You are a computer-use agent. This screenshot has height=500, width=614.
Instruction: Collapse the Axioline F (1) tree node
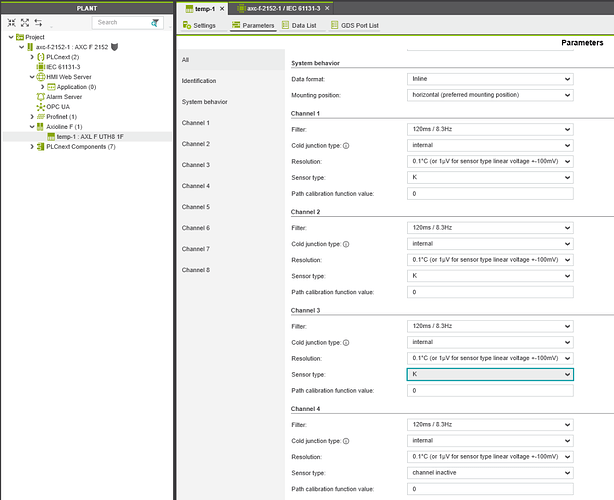click(x=31, y=127)
